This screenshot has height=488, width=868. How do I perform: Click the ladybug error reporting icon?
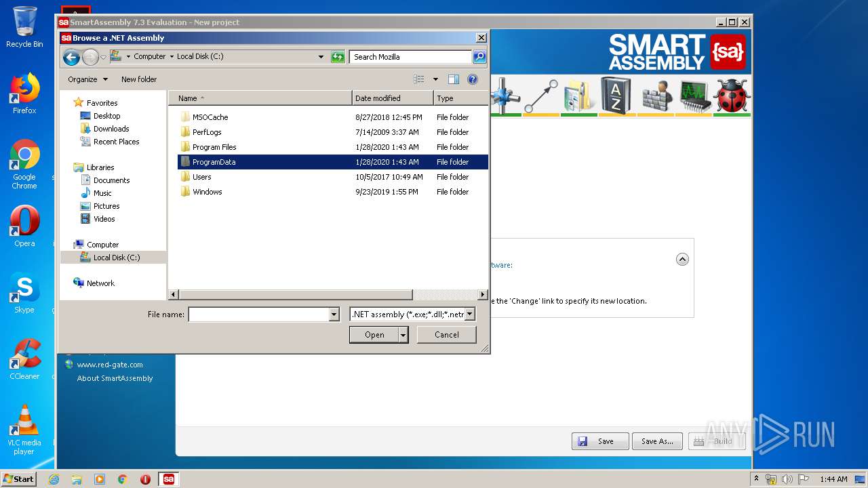point(732,96)
